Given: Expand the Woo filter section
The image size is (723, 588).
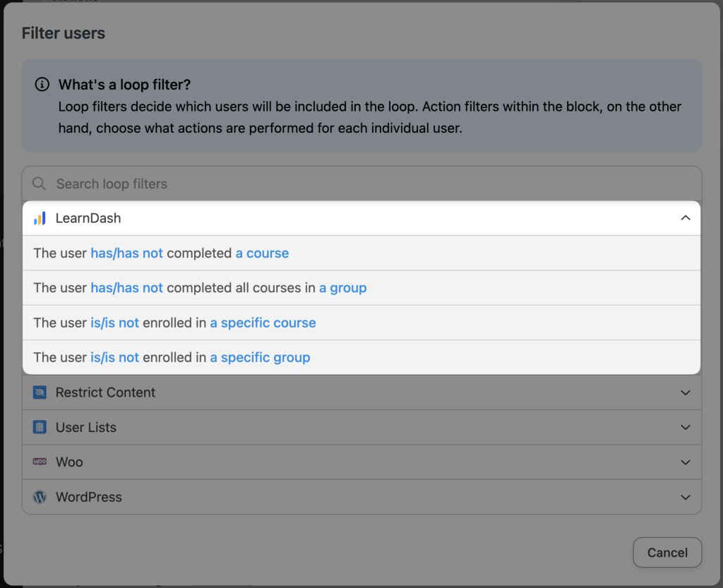Looking at the screenshot, I should (x=685, y=462).
